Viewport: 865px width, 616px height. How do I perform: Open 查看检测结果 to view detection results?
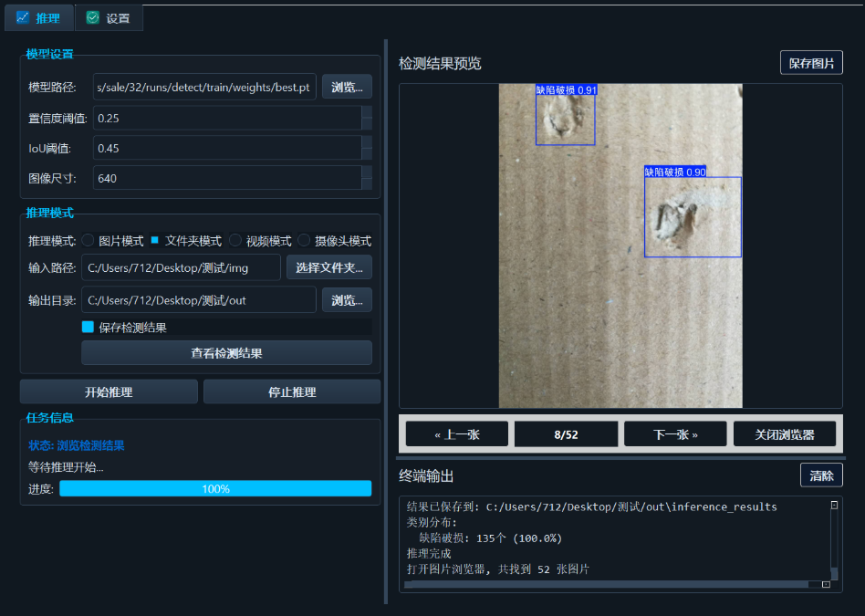tap(230, 352)
